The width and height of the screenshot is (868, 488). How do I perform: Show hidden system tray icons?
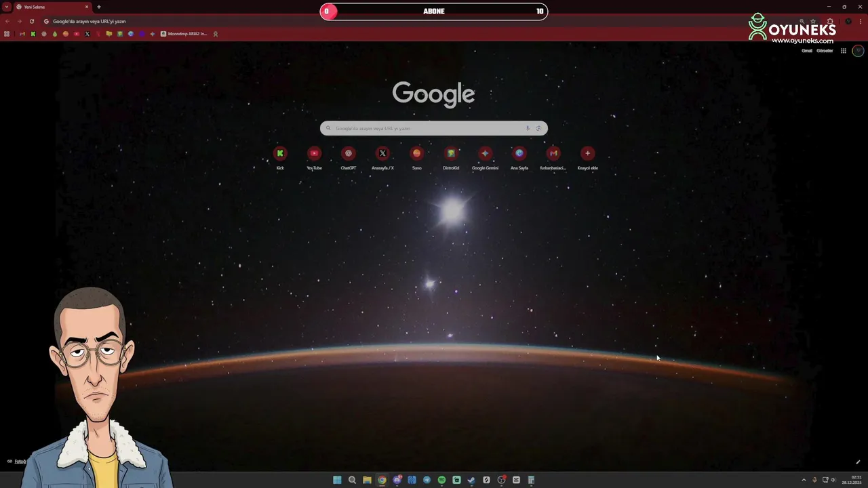804,480
